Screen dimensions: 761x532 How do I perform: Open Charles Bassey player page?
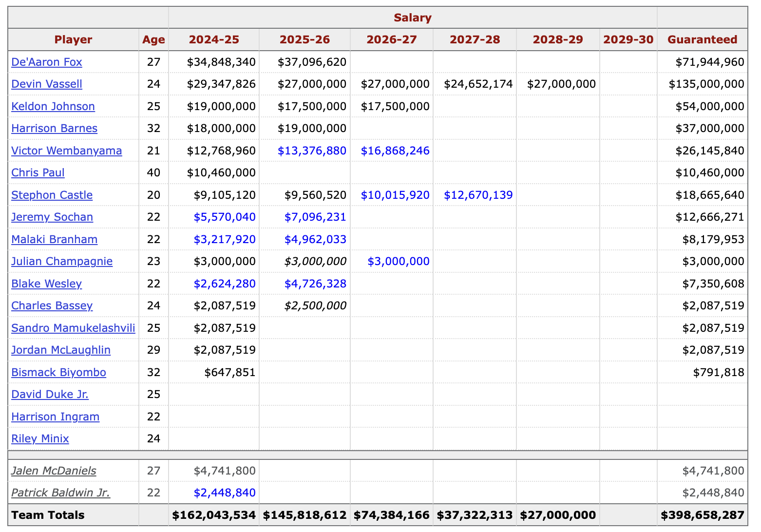52,305
